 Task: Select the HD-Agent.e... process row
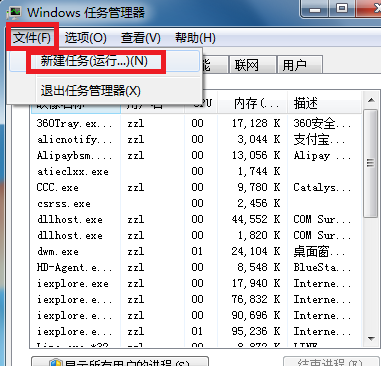point(196,267)
